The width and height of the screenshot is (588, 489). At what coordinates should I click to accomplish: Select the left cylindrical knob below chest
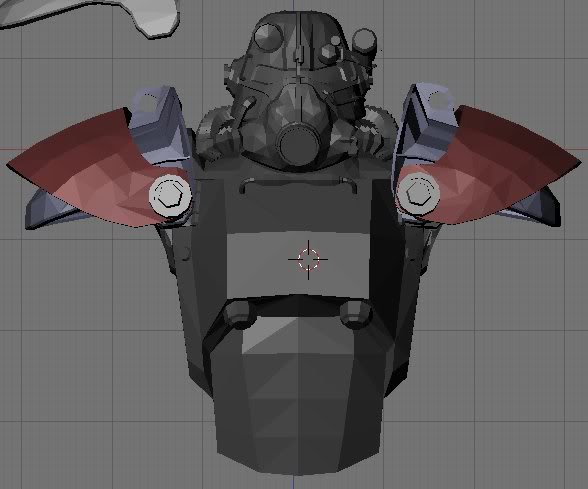coord(240,314)
